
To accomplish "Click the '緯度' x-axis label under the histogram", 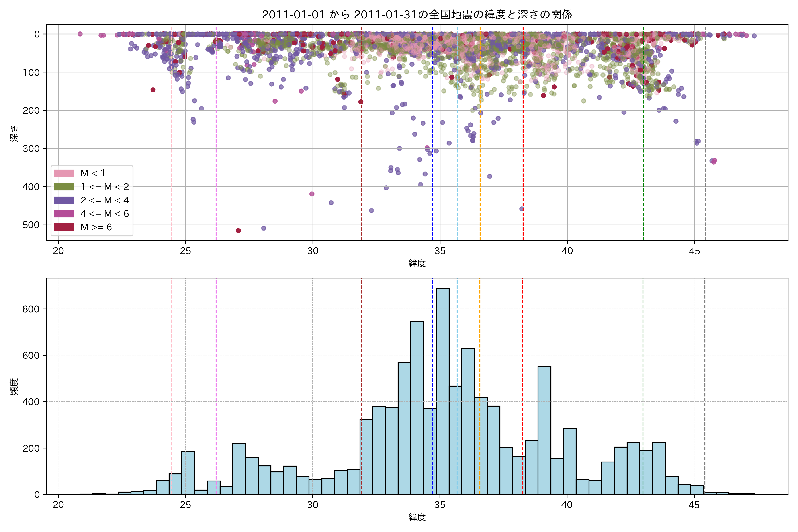I will click(417, 517).
